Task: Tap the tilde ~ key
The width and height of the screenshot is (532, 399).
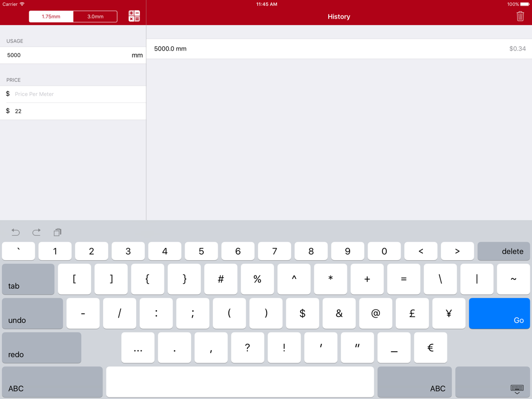Action: 513,279
